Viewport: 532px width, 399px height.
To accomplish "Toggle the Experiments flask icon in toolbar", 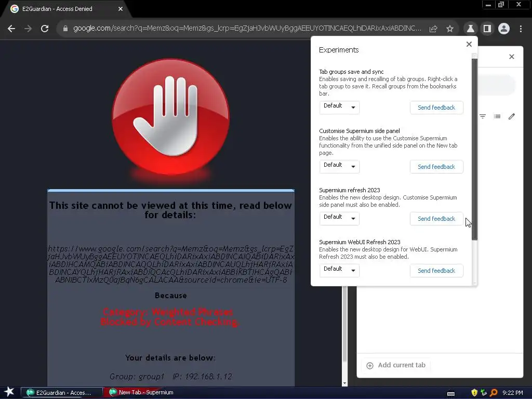I will 471,29.
